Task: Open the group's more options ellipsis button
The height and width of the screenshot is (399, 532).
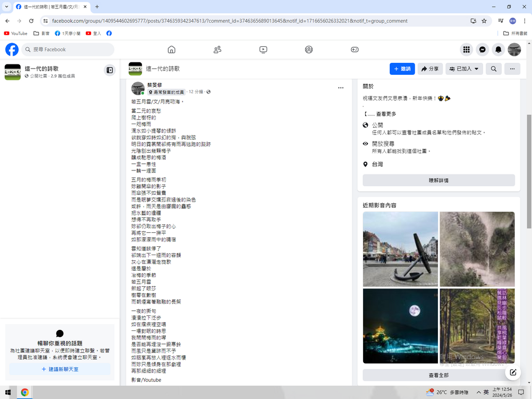Action: coord(512,69)
